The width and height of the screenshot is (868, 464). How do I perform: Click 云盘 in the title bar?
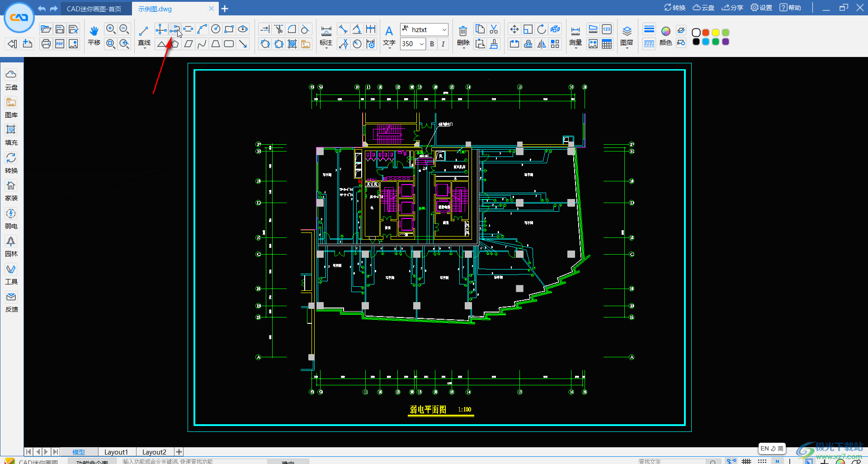click(703, 8)
